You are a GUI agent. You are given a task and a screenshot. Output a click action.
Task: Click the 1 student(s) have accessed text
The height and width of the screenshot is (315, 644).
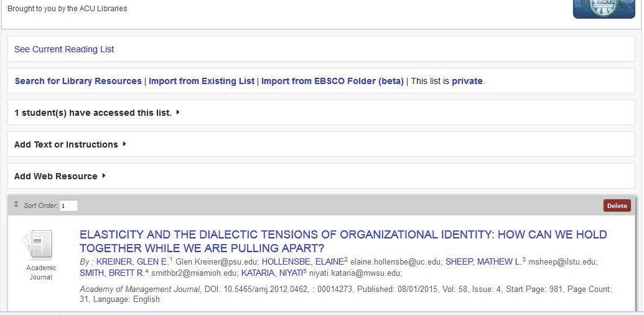(93, 113)
